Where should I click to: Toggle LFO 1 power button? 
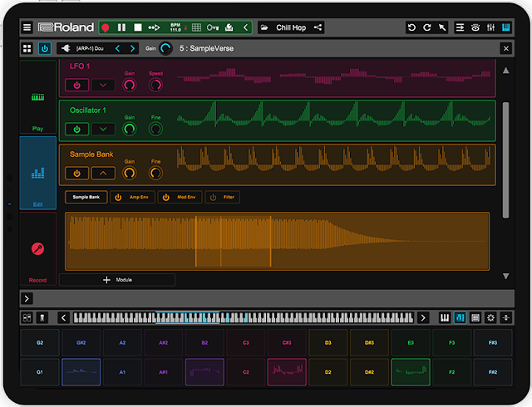click(x=77, y=85)
